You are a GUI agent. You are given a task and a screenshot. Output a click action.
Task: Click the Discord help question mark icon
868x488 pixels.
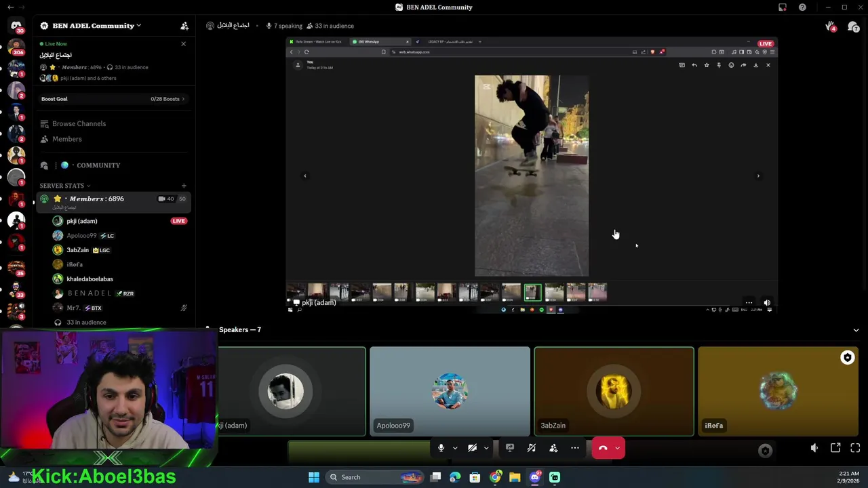click(802, 7)
